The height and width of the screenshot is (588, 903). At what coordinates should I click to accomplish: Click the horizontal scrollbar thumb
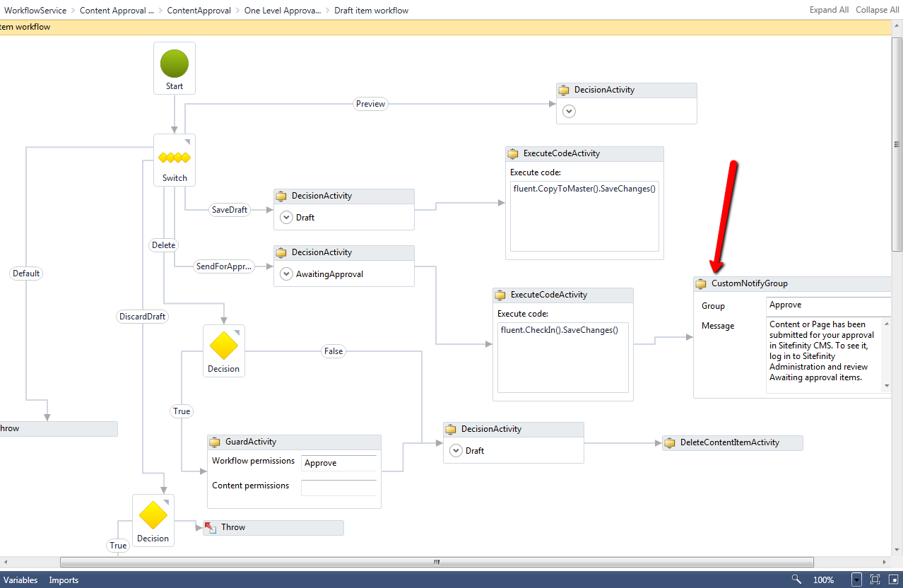pyautogui.click(x=437, y=563)
